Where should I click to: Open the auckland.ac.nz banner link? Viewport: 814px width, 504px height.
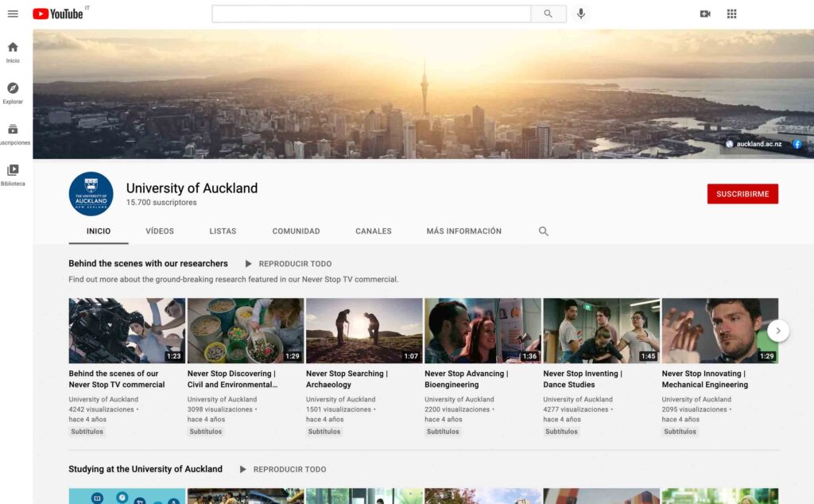pos(758,145)
